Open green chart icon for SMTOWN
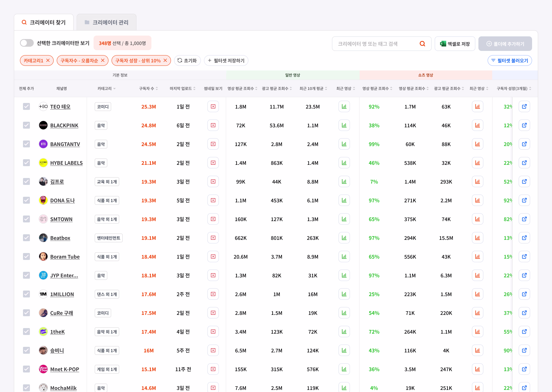Viewport: 552px width, 392px height. coord(344,219)
